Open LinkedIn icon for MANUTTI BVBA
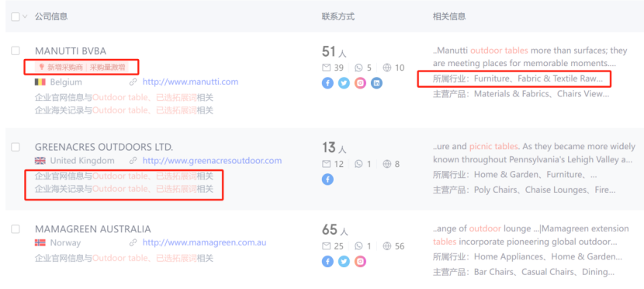The width and height of the screenshot is (644, 289). click(x=376, y=83)
